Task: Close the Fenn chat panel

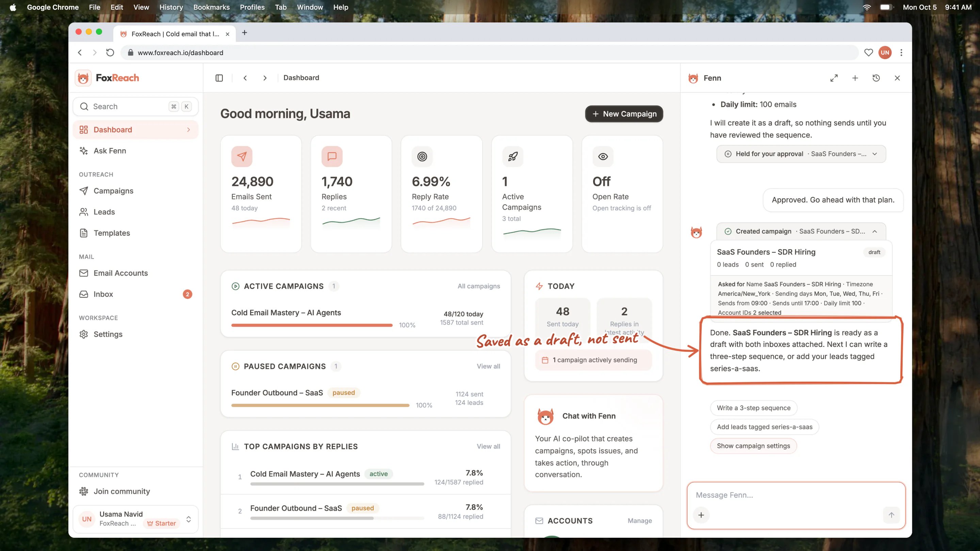Action: (897, 78)
